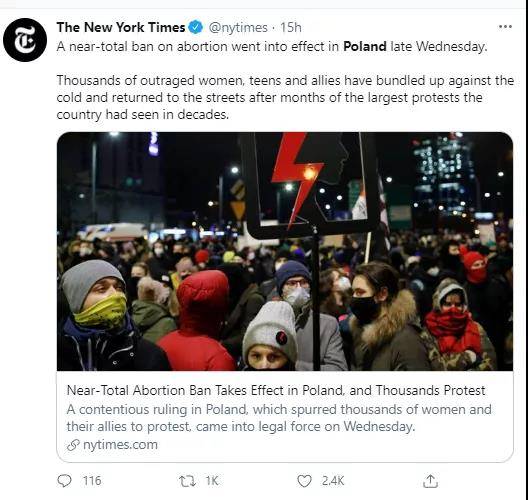Visit the nytimes.com domain link
The height and width of the screenshot is (500, 528).
coord(120,445)
